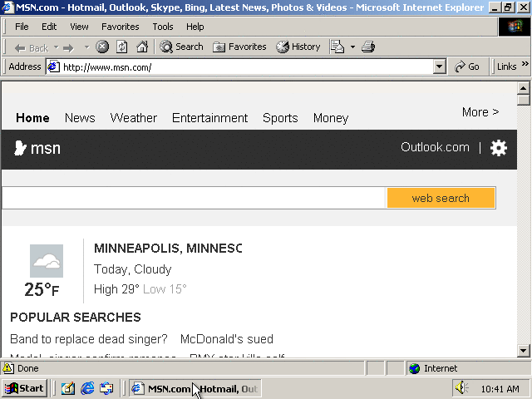Click the MSN.com taskbar window button
The width and height of the screenshot is (532, 399).
(x=195, y=388)
